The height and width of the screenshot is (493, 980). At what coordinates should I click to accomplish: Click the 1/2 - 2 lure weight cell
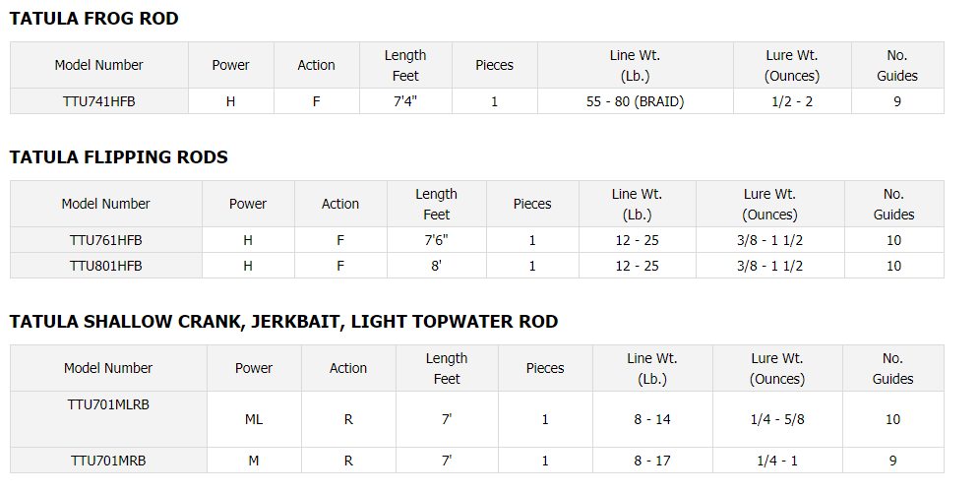[x=792, y=100]
